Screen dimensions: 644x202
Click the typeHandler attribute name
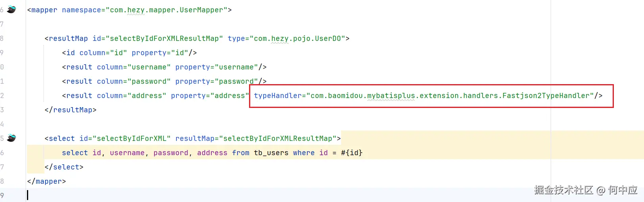click(x=278, y=96)
